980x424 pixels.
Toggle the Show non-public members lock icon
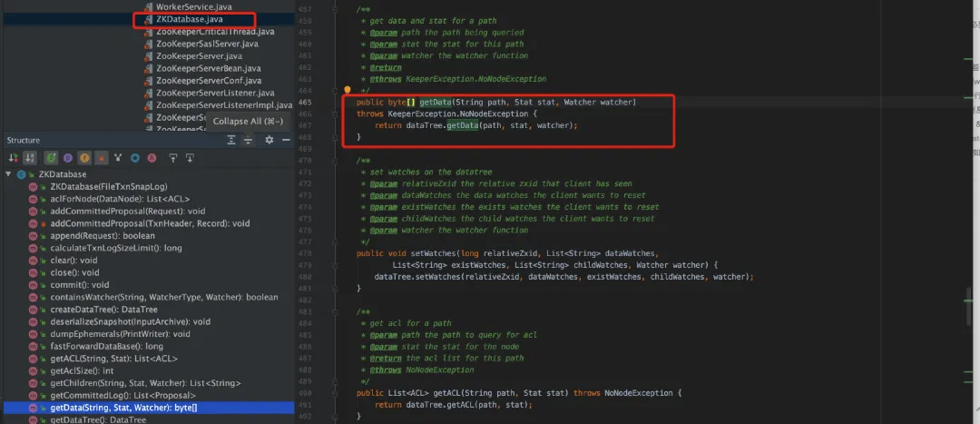(x=101, y=158)
